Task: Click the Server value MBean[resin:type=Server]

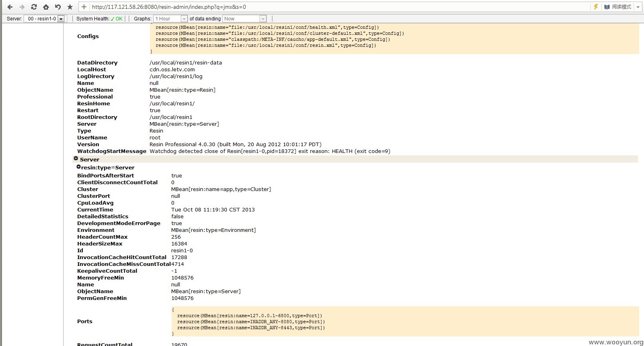Action: [184, 124]
